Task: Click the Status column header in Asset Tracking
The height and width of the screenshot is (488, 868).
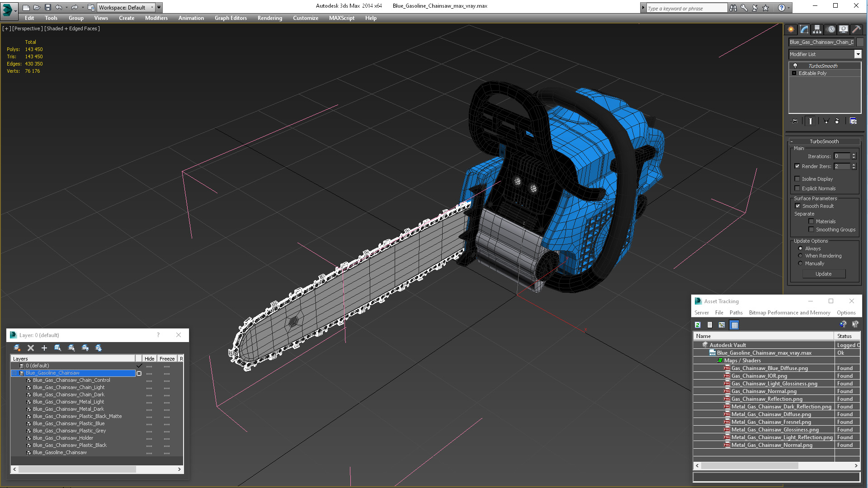Action: click(847, 336)
